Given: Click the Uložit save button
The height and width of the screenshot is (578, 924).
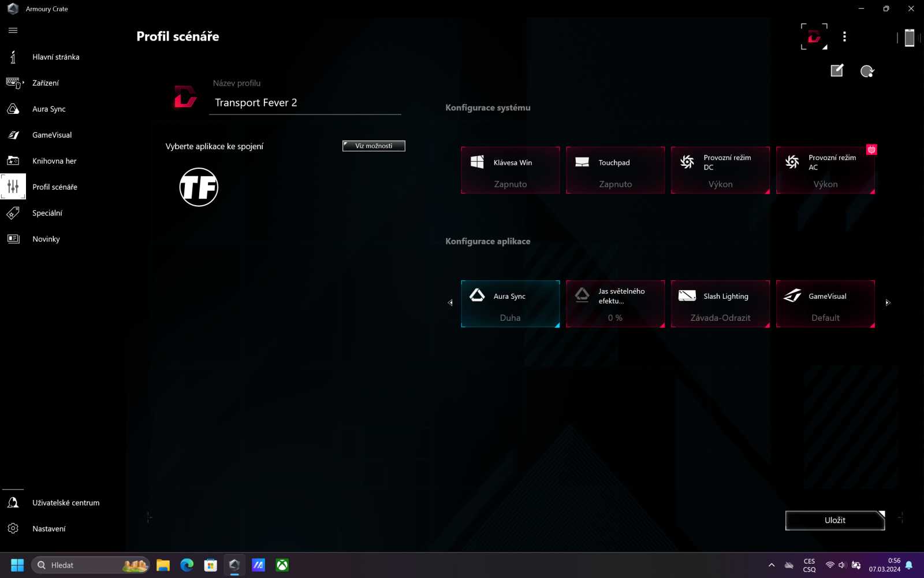Looking at the screenshot, I should (x=835, y=520).
